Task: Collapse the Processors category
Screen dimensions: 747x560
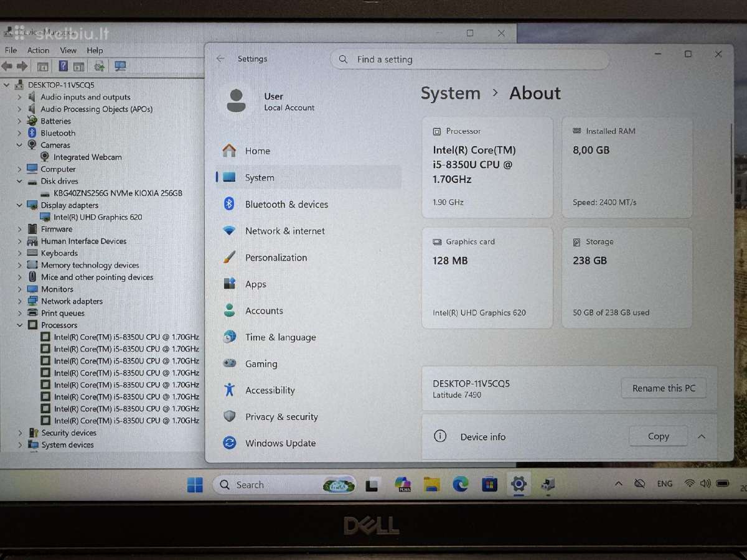Action: click(x=19, y=325)
